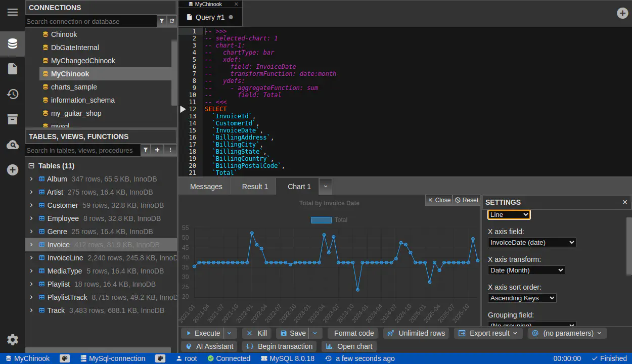Open the database connections sidebar icon

click(13, 43)
